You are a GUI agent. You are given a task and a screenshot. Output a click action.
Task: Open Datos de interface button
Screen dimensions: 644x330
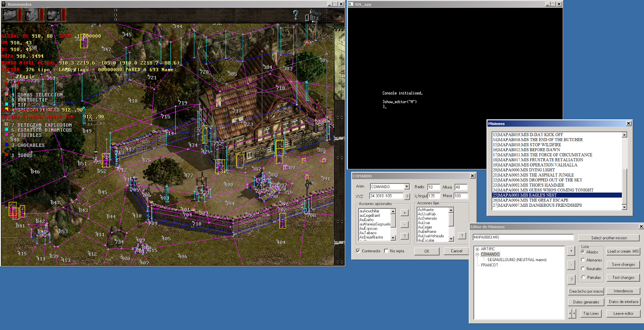click(x=623, y=301)
